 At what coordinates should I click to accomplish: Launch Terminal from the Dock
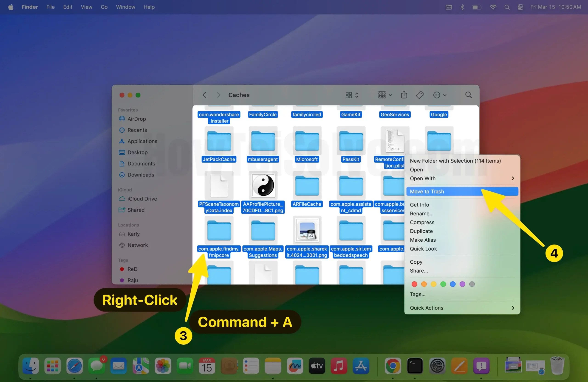[415, 366]
